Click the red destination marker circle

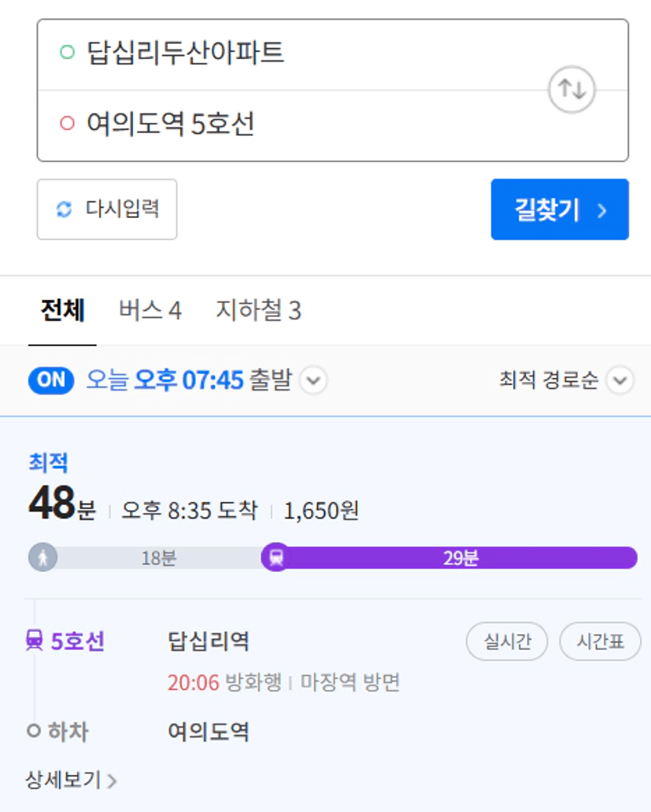point(68,124)
